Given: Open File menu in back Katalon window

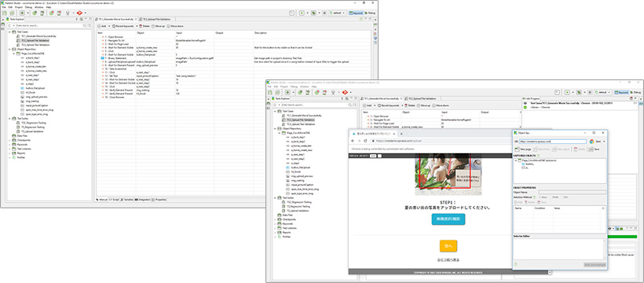Looking at the screenshot, I should pos(4,7).
